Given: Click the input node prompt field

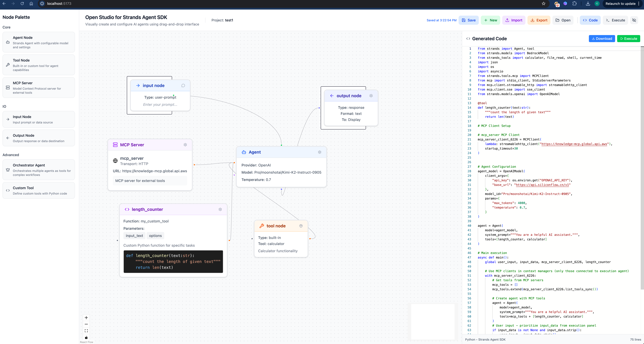Looking at the screenshot, I should [160, 105].
